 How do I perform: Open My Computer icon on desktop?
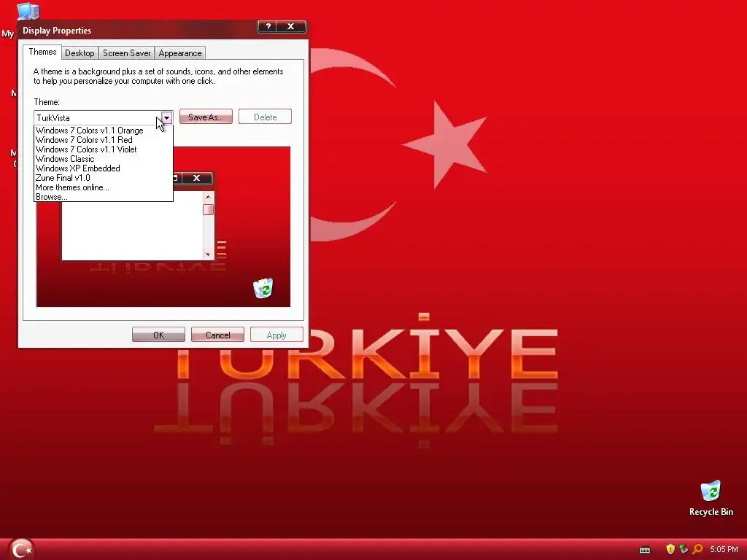coord(28,10)
